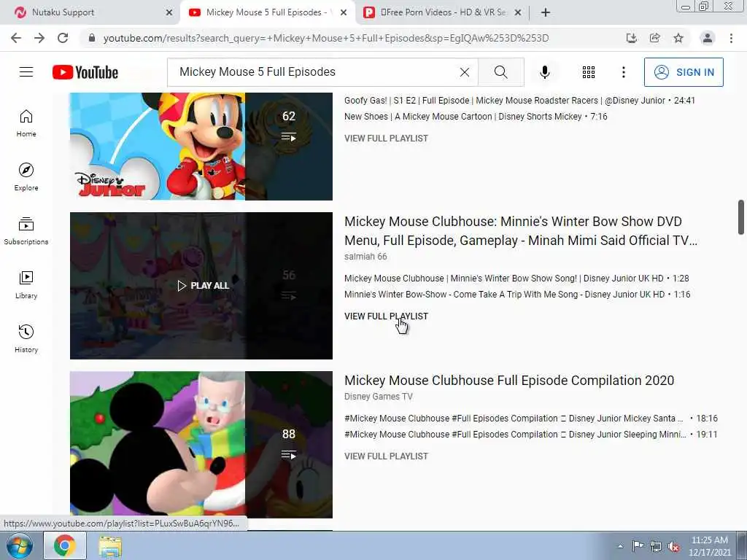Click the browser back arrow
This screenshot has width=747, height=560.
[16, 38]
